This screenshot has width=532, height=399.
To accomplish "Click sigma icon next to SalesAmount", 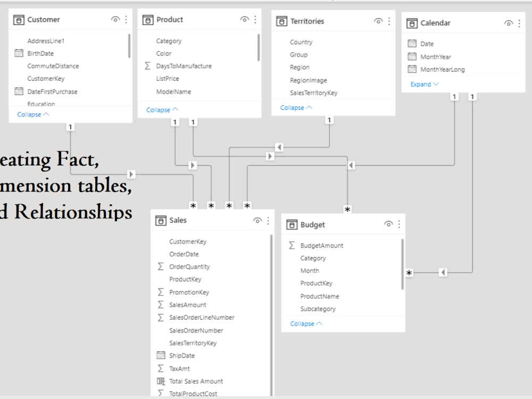I will (x=161, y=304).
